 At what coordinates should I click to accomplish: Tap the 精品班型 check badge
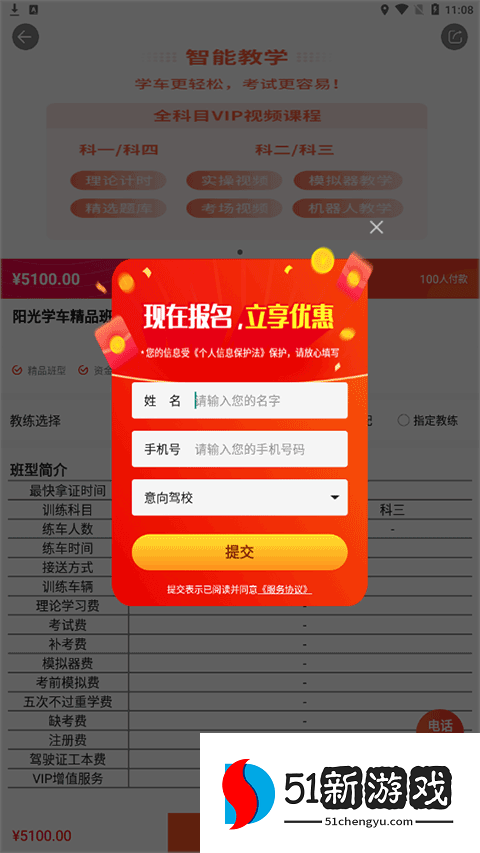tap(39, 370)
